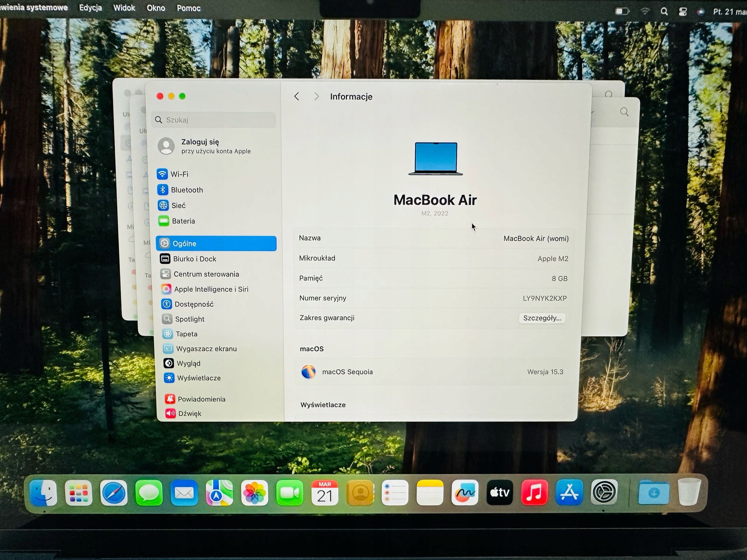Open Calendar from the Dock

[325, 493]
